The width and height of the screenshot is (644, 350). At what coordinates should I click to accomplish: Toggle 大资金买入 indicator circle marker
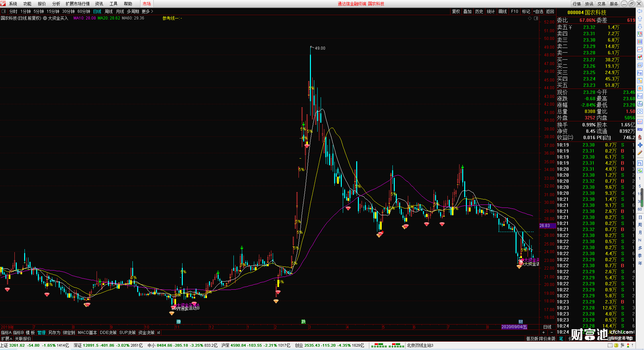click(45, 18)
